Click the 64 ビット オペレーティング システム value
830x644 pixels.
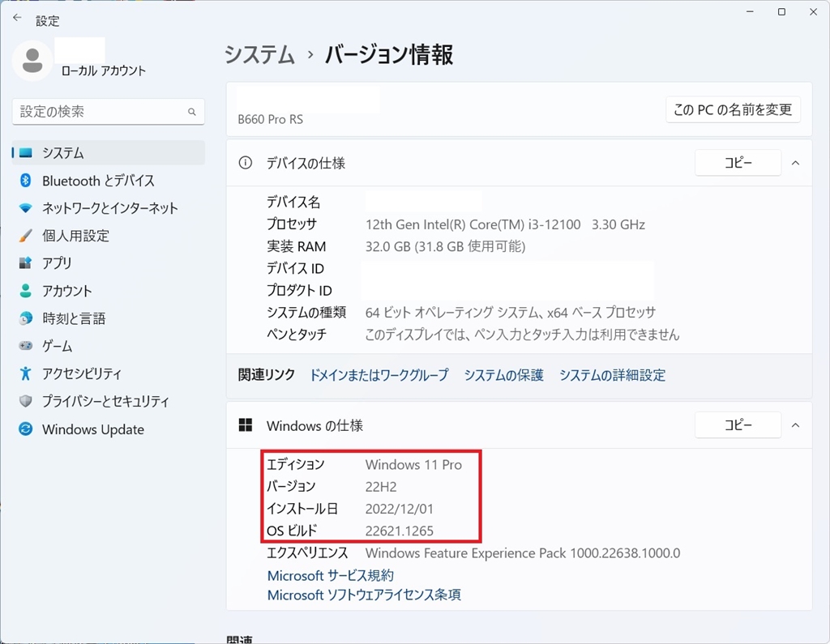[511, 312]
